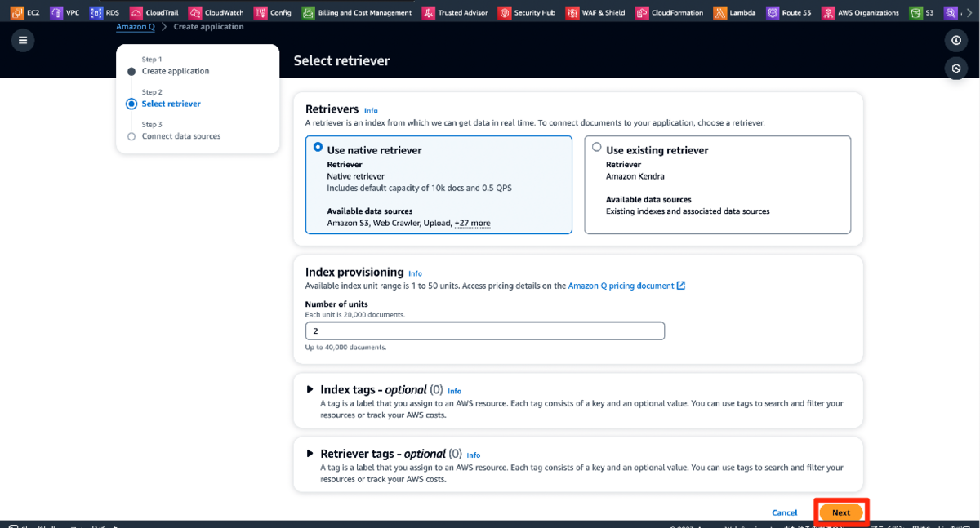The width and height of the screenshot is (980, 528).
Task: Open the CloudWatch shortcut icon
Action: [194, 13]
